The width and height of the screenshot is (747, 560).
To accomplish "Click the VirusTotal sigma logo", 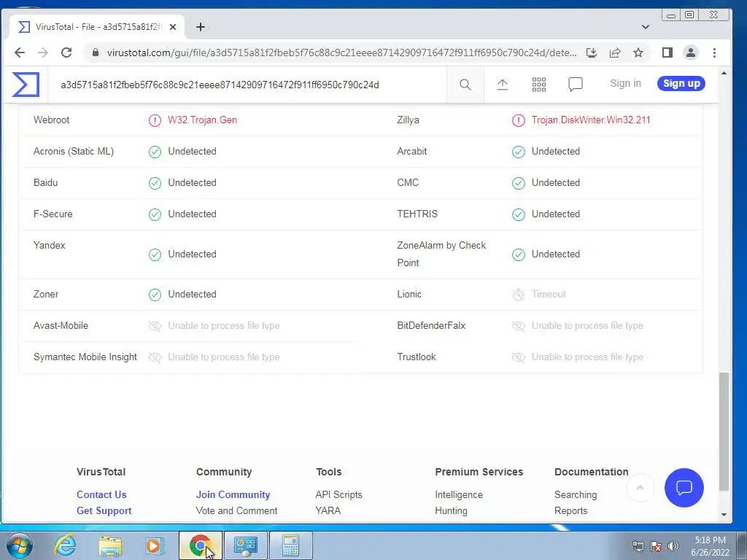I will [26, 85].
